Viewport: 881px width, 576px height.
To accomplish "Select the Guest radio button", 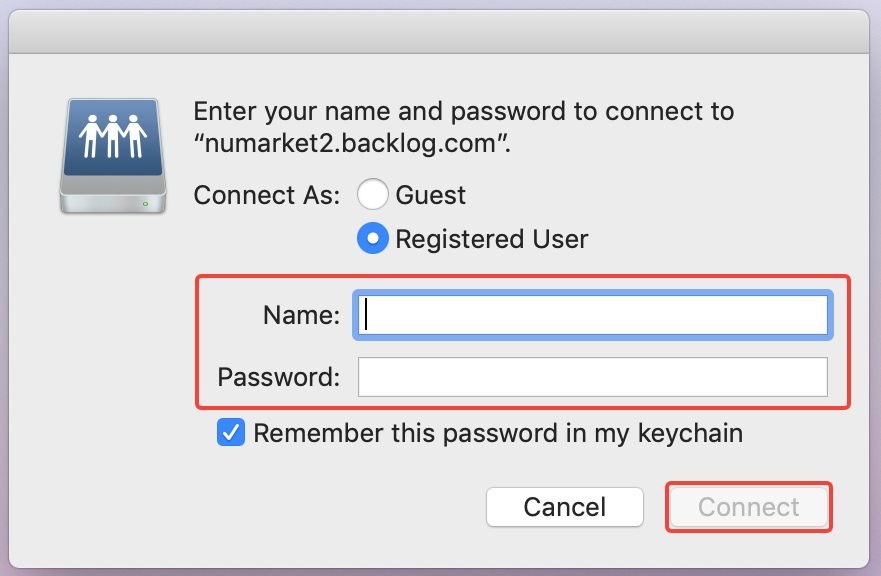I will pyautogui.click(x=373, y=194).
